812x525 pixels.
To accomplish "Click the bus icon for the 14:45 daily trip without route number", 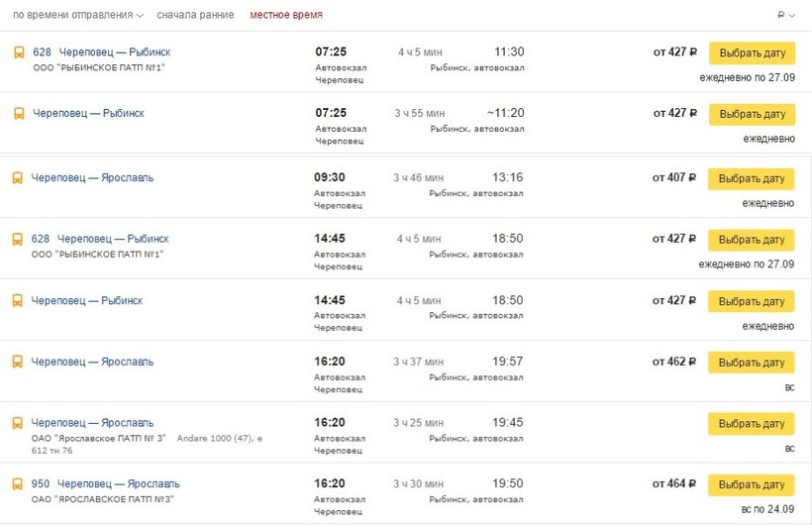I will tap(17, 301).
